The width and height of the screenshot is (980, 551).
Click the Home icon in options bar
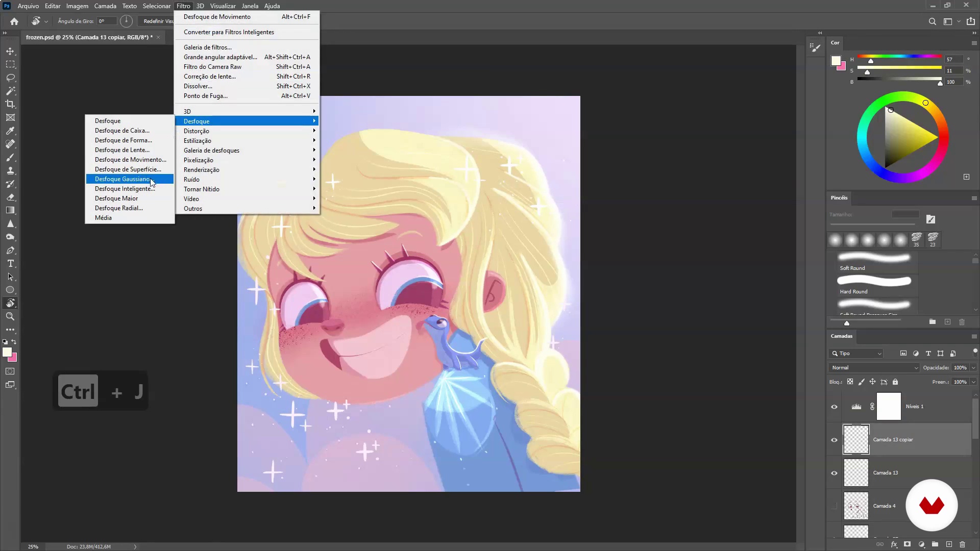[14, 21]
